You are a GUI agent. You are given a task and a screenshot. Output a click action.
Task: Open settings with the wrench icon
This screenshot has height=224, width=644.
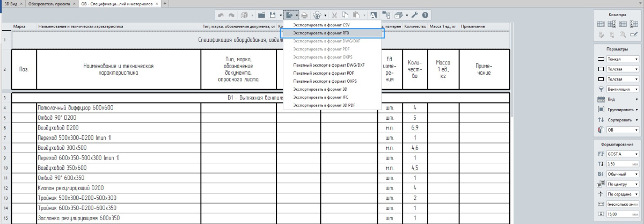[x=415, y=16]
